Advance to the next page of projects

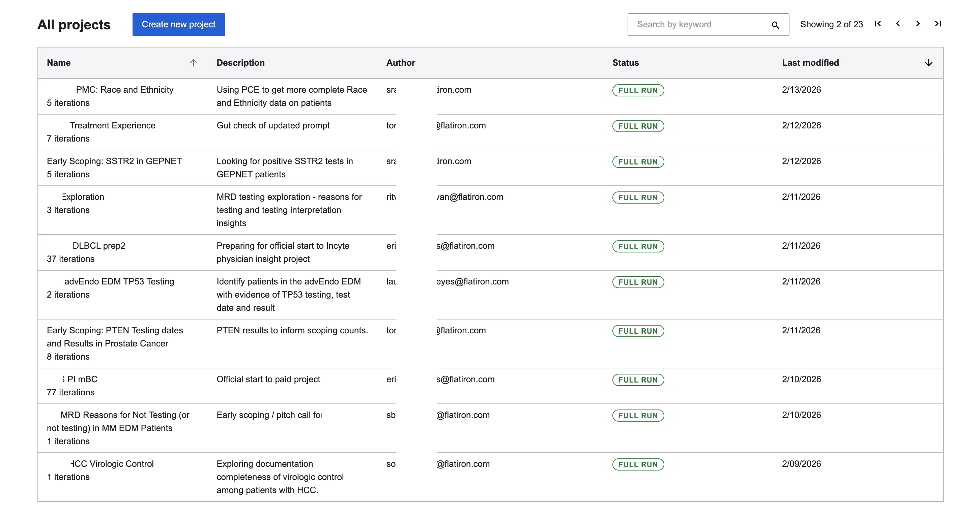coord(918,24)
